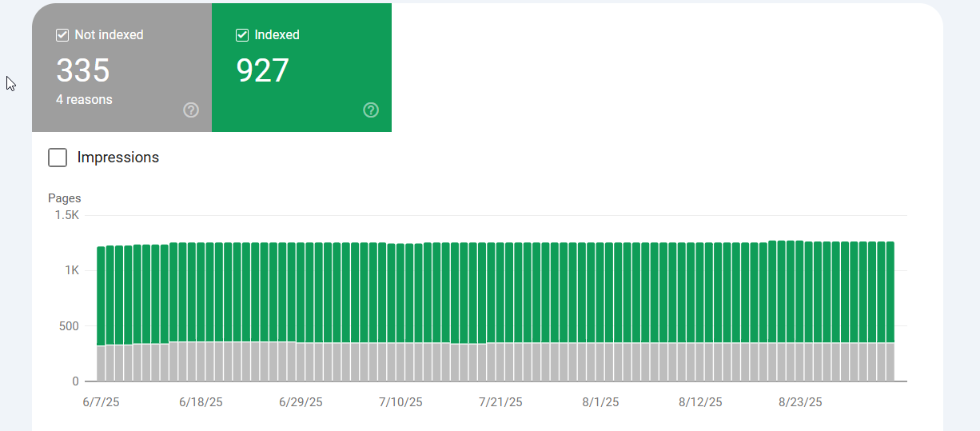
Task: Click the Pages axis title
Action: tap(65, 198)
